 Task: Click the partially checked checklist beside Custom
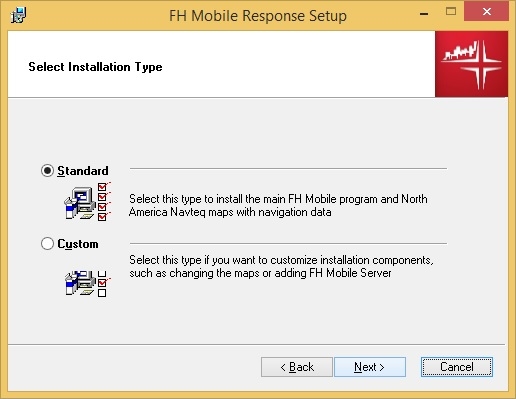click(x=103, y=283)
